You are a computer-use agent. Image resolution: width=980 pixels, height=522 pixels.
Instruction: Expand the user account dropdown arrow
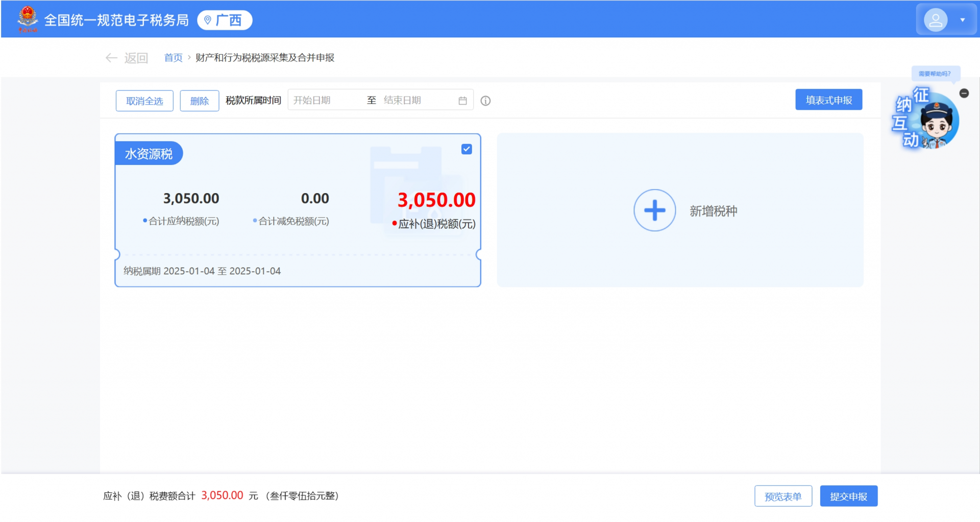pyautogui.click(x=963, y=20)
